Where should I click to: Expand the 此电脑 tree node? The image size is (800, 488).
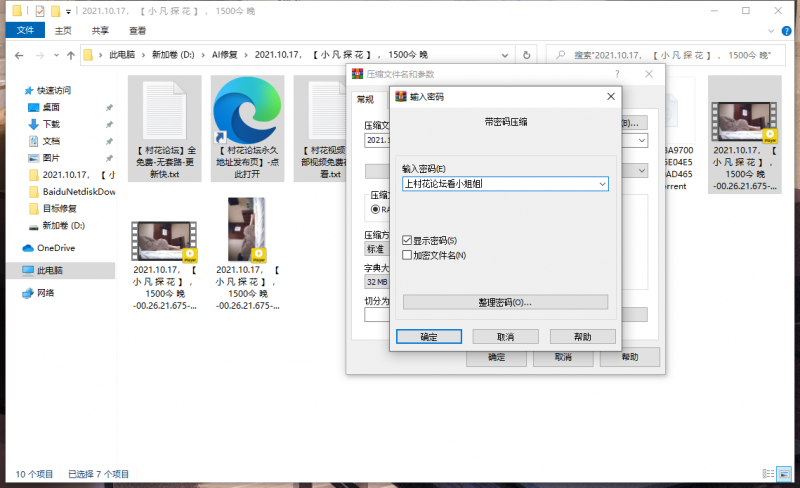point(10,271)
